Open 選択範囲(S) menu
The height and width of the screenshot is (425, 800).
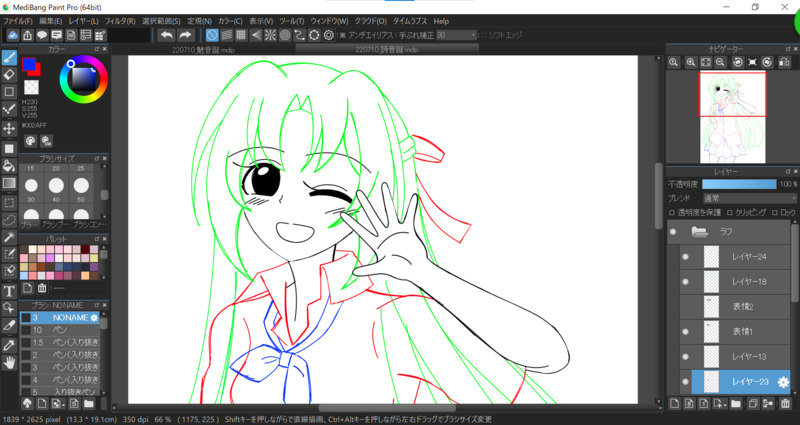tap(161, 21)
